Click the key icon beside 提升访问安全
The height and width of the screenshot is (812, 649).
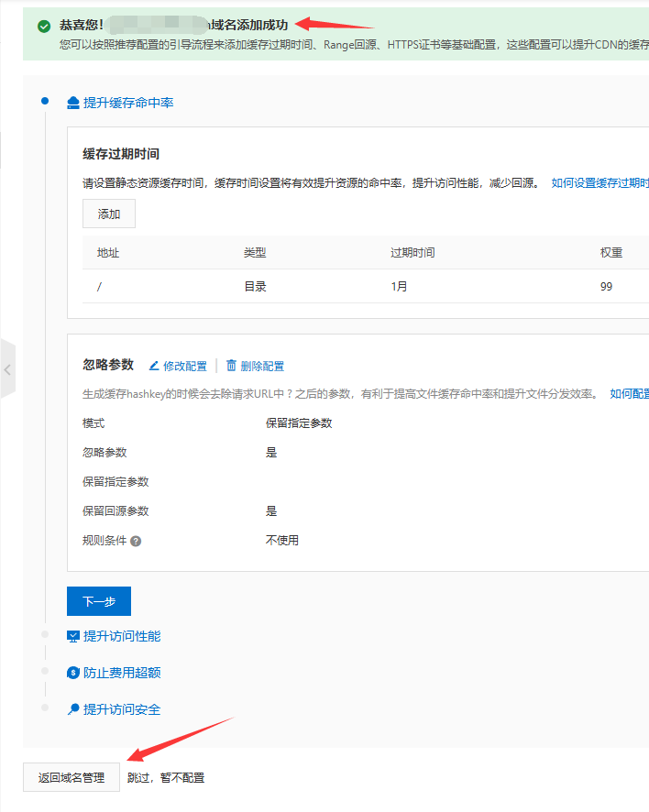(74, 709)
